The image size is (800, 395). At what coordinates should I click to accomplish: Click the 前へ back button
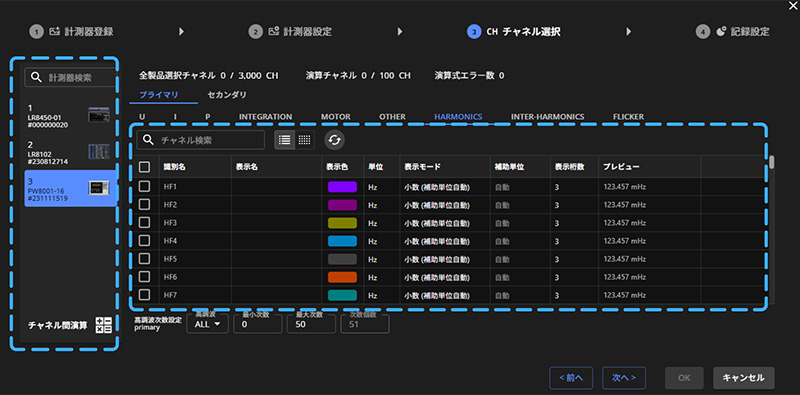(571, 378)
